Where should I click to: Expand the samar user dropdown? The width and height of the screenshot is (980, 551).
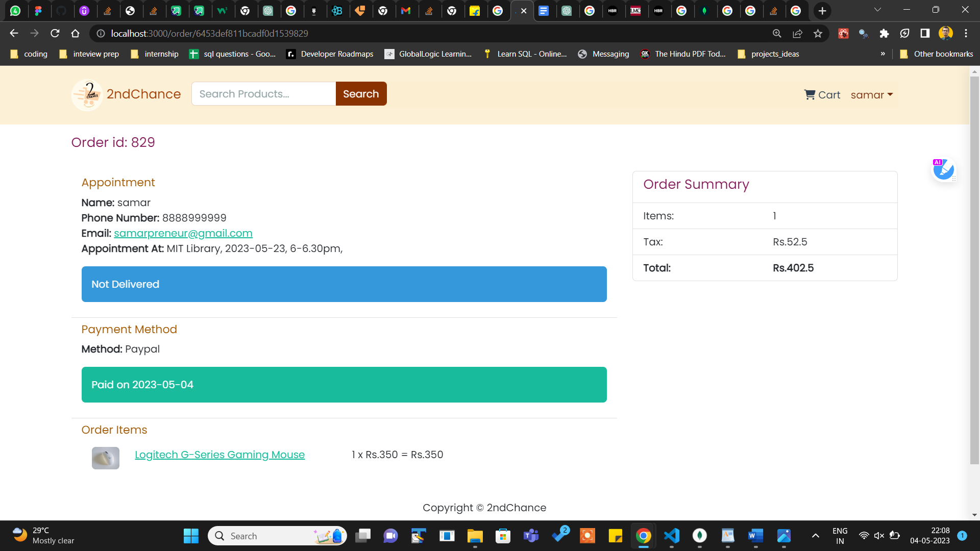871,95
